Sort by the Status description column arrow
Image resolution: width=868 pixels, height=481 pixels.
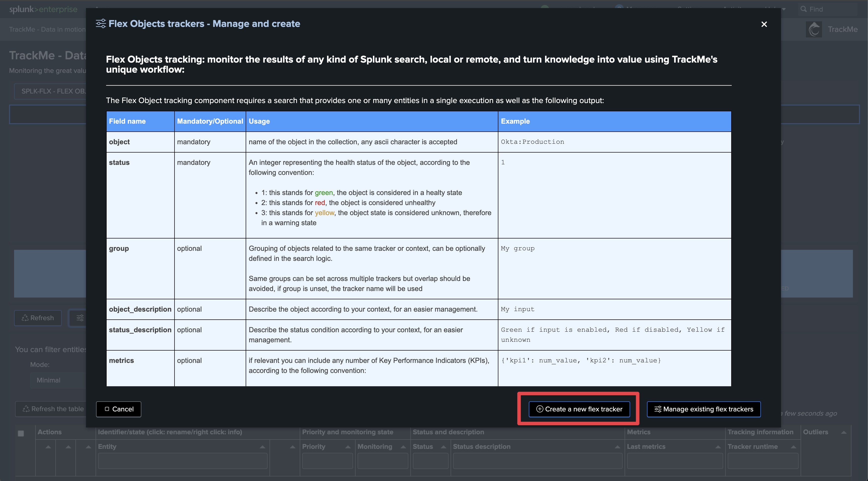pyautogui.click(x=617, y=447)
